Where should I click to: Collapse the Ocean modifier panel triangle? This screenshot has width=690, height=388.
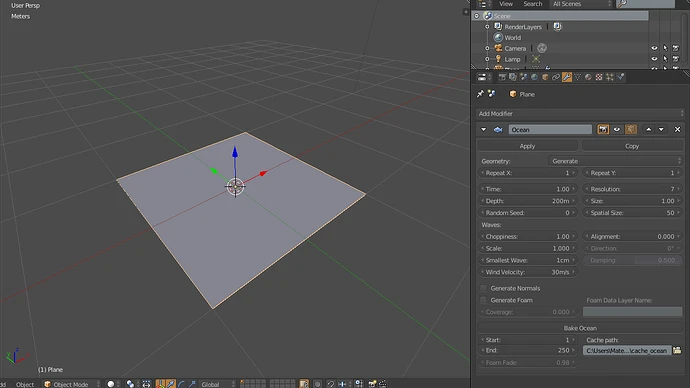point(484,130)
